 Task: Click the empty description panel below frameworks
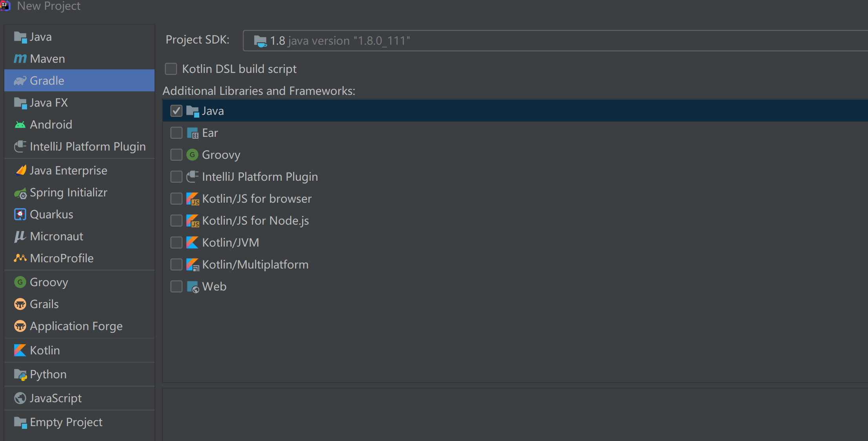pyautogui.click(x=510, y=414)
